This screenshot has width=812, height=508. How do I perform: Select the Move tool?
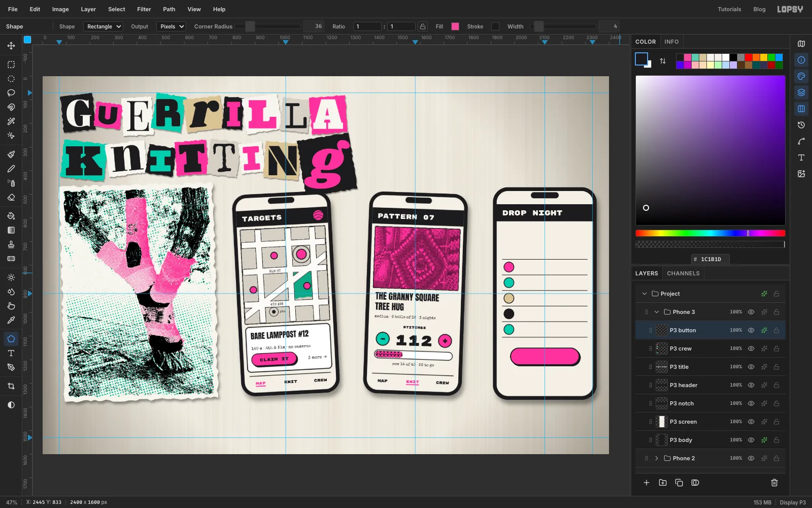(x=11, y=46)
